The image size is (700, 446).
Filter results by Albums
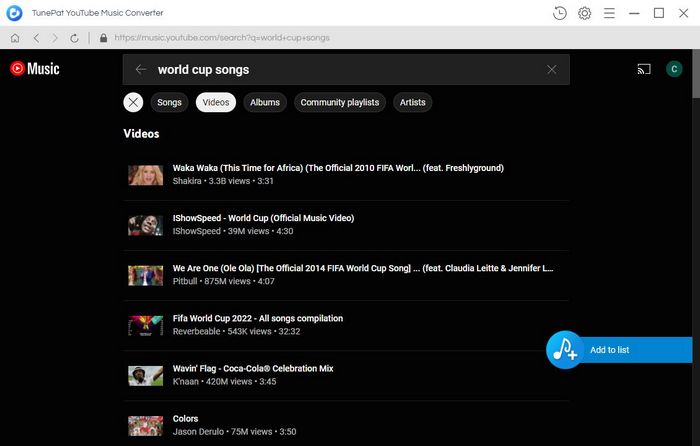click(x=265, y=102)
